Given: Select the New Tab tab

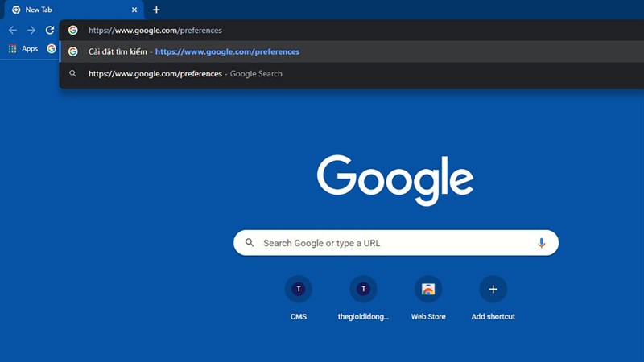Looking at the screenshot, I should [74, 10].
